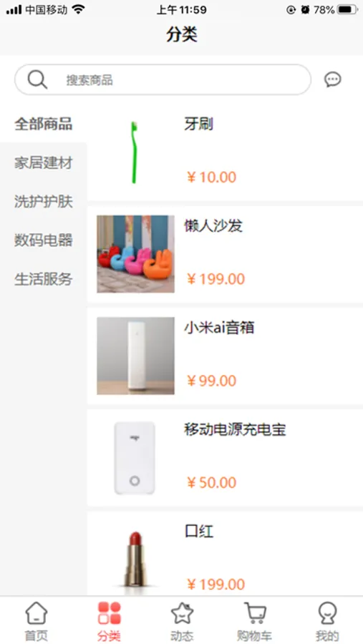Tap the ¥50.00 power bank price

[x=212, y=482]
